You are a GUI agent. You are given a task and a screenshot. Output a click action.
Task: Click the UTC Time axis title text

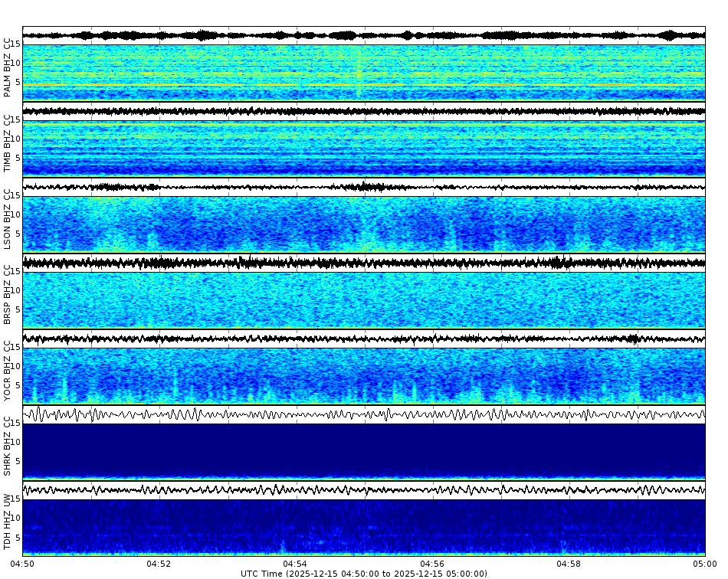pyautogui.click(x=364, y=571)
